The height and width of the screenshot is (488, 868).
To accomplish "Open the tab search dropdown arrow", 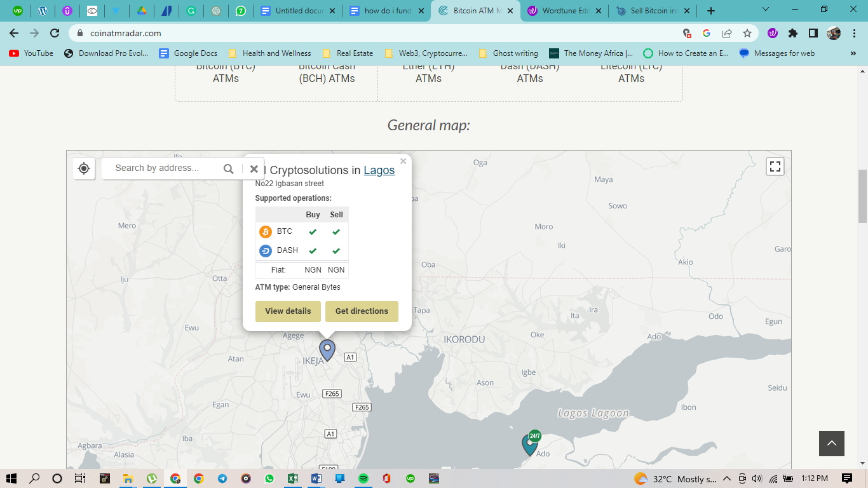I will 766,10.
